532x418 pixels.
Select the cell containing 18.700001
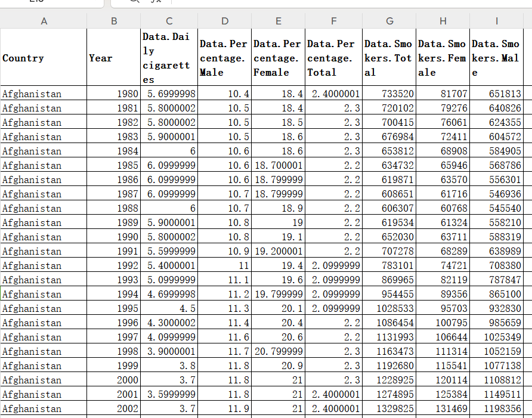[x=278, y=165]
